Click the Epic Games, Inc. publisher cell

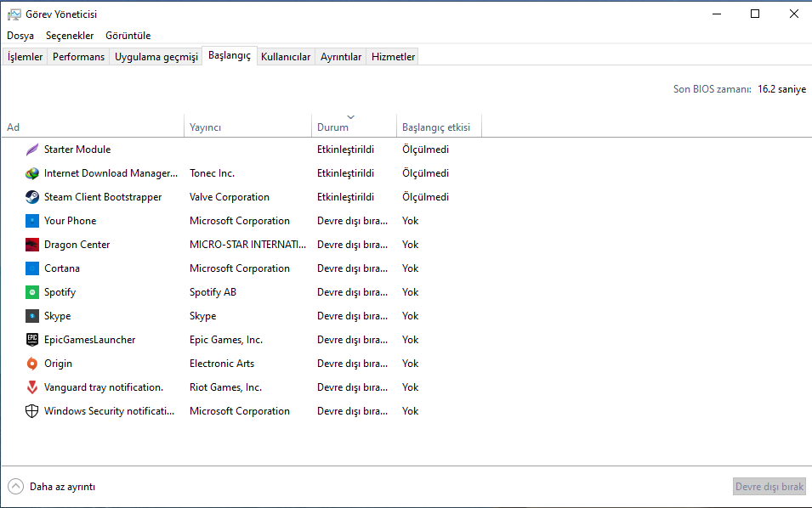226,340
